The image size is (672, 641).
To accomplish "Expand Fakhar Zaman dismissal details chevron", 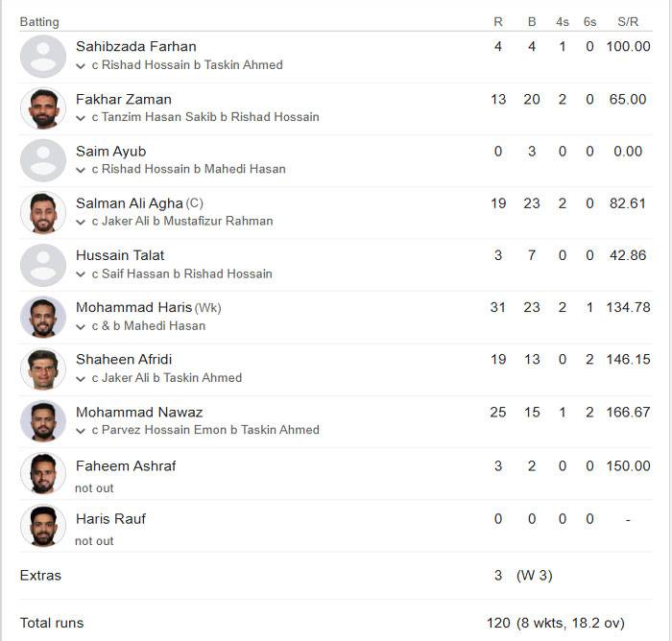I will pos(80,118).
